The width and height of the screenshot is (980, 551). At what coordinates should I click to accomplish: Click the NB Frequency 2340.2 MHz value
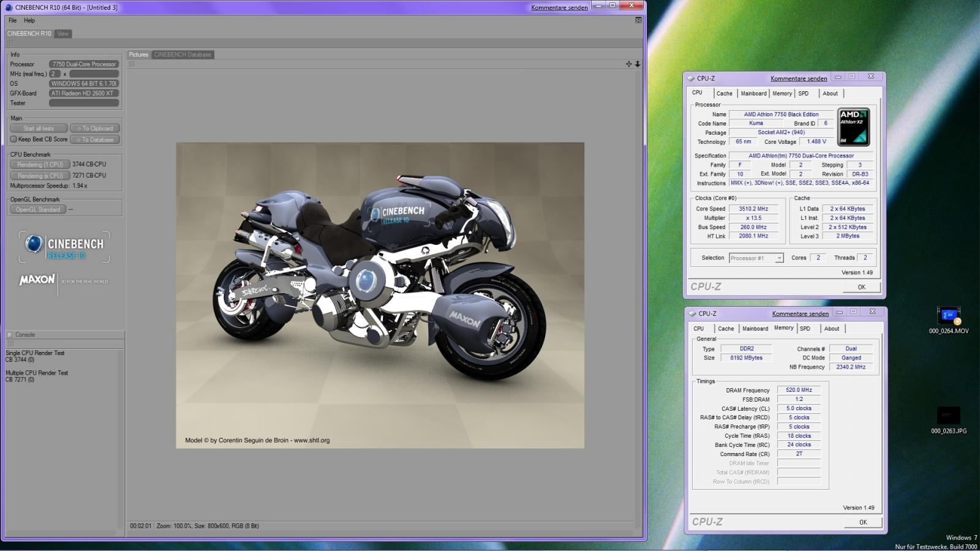(x=851, y=367)
